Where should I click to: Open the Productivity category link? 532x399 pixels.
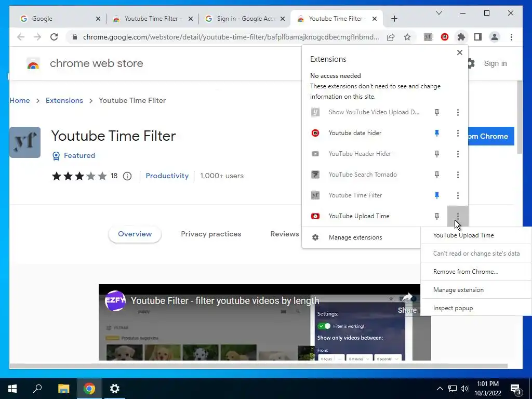pos(167,176)
